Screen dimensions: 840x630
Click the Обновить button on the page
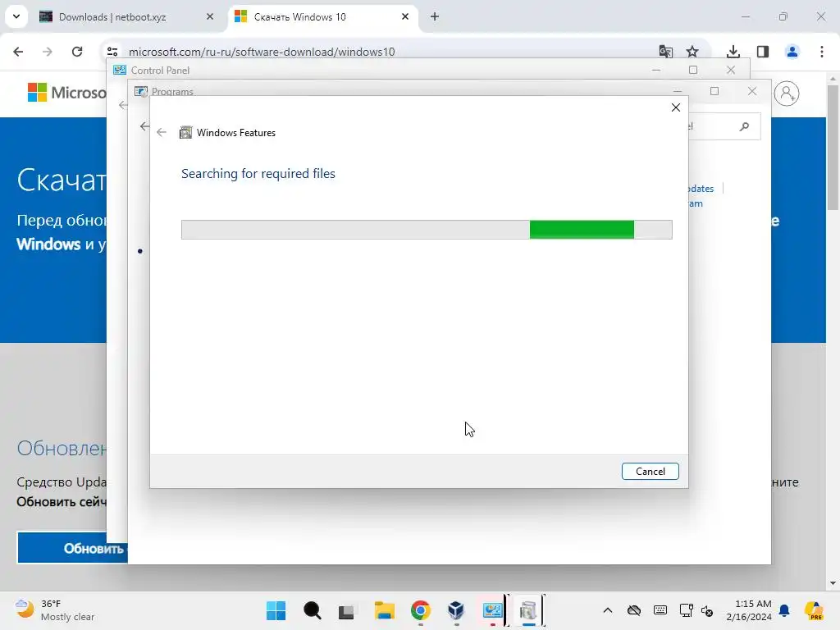[x=72, y=548]
